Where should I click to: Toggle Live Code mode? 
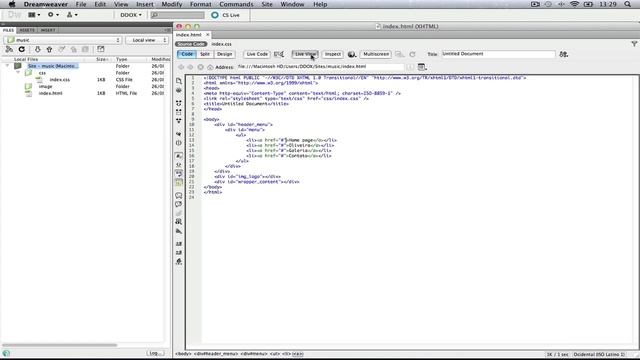point(257,54)
